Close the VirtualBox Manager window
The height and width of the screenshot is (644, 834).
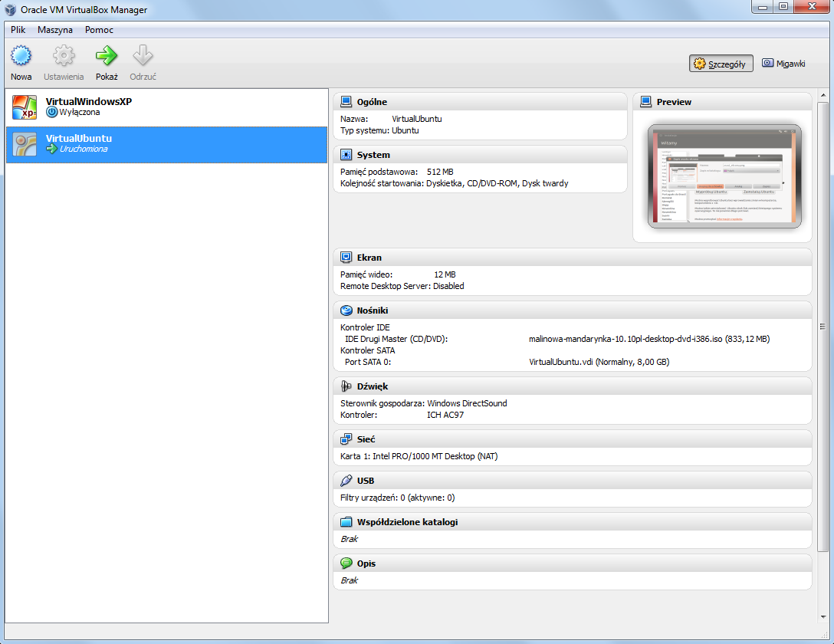[x=812, y=6]
